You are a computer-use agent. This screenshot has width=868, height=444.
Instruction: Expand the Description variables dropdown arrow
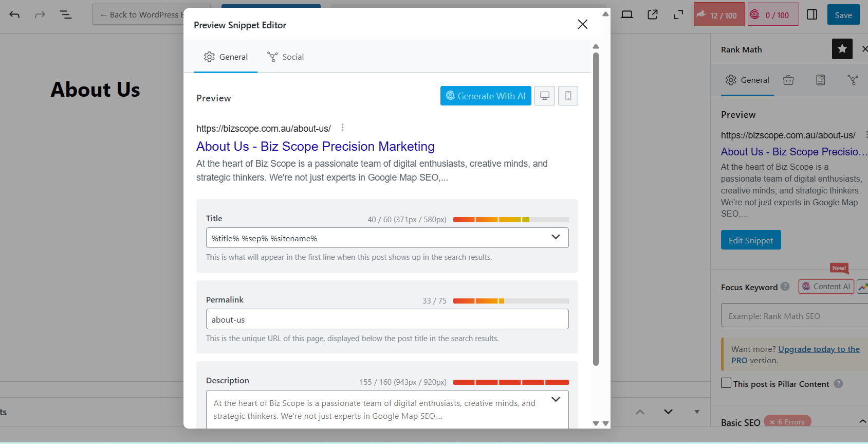point(556,400)
